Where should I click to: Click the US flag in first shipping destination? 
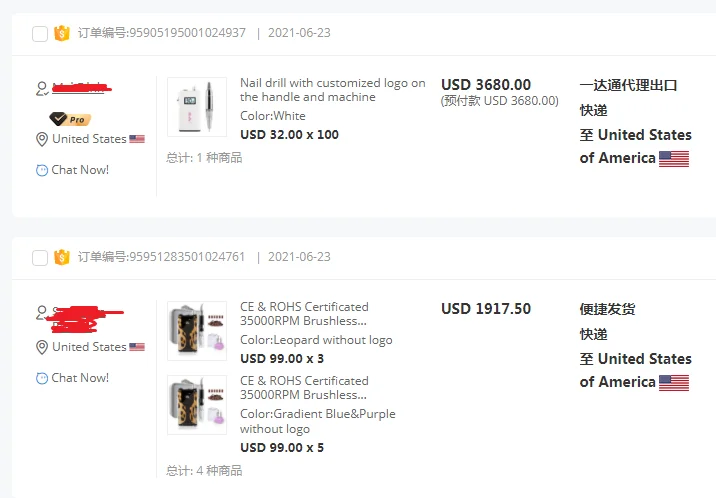674,158
